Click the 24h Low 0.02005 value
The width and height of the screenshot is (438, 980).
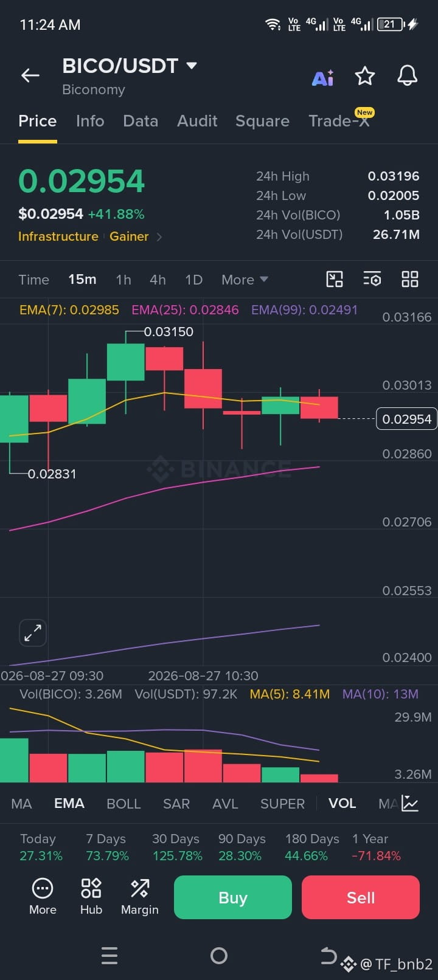pyautogui.click(x=394, y=196)
